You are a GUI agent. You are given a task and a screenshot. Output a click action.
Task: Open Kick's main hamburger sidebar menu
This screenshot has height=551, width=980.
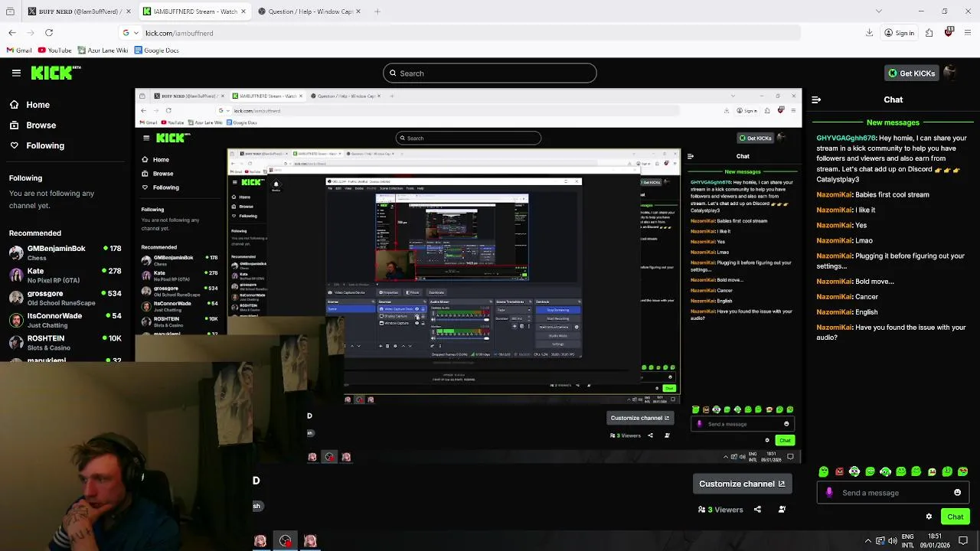pos(16,73)
